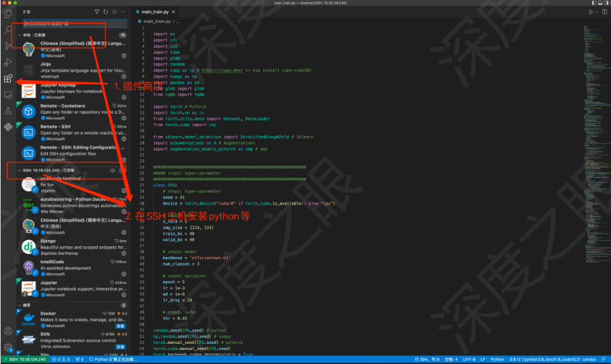
Task: Install local extensions on SSH host via cloud icon
Action: [112, 170]
